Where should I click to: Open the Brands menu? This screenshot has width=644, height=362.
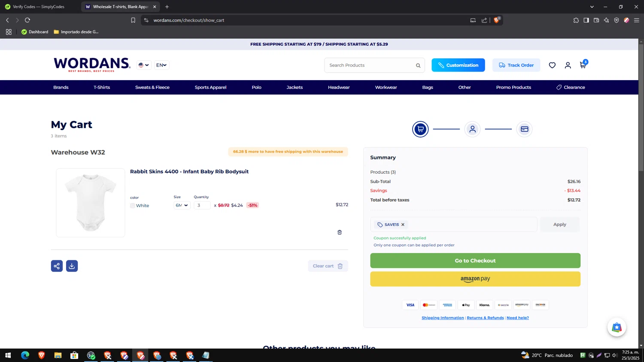[61, 87]
